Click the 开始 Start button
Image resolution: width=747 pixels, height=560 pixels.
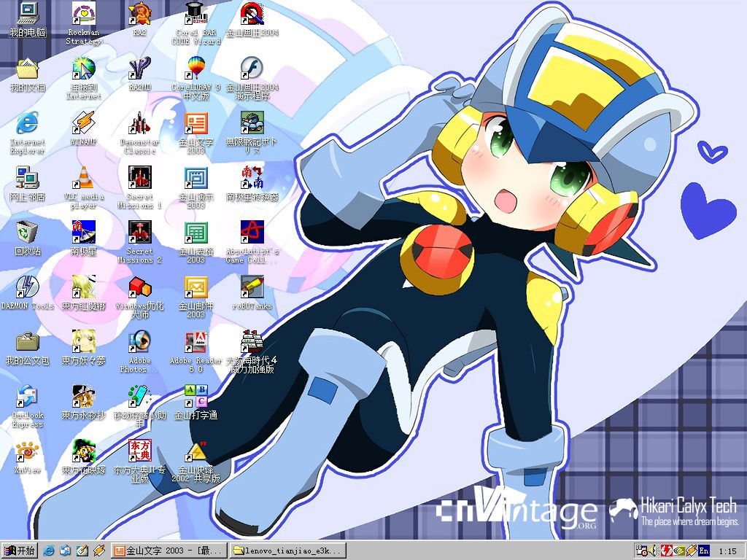(20, 551)
